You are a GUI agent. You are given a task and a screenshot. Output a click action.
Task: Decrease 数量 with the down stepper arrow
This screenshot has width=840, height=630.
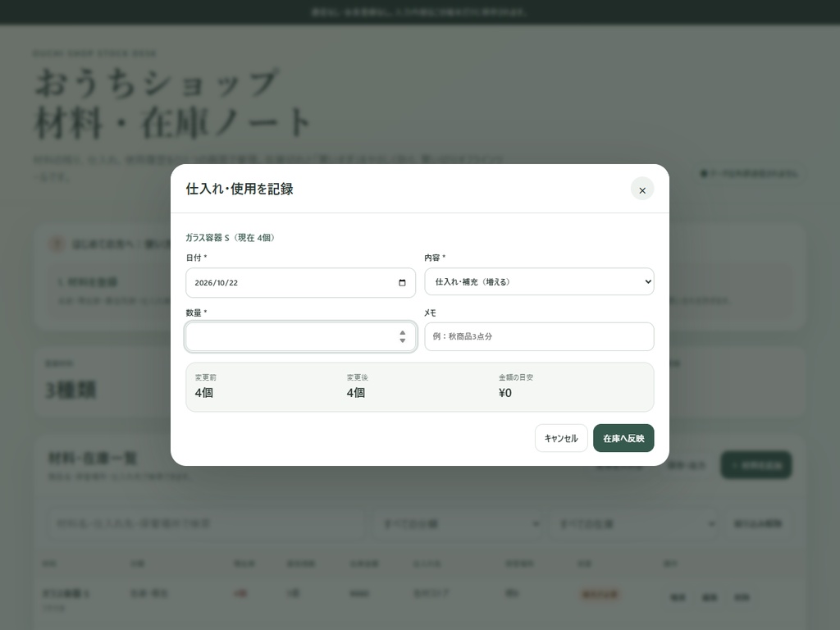402,340
